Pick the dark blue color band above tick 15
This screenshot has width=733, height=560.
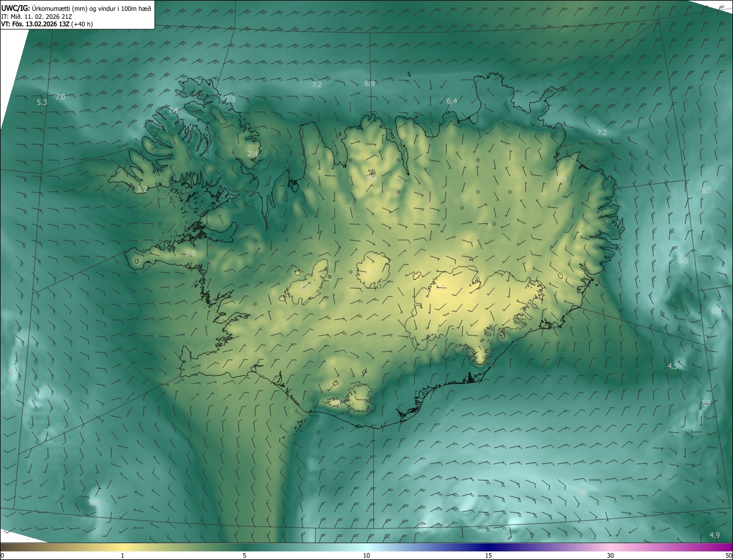click(488, 547)
